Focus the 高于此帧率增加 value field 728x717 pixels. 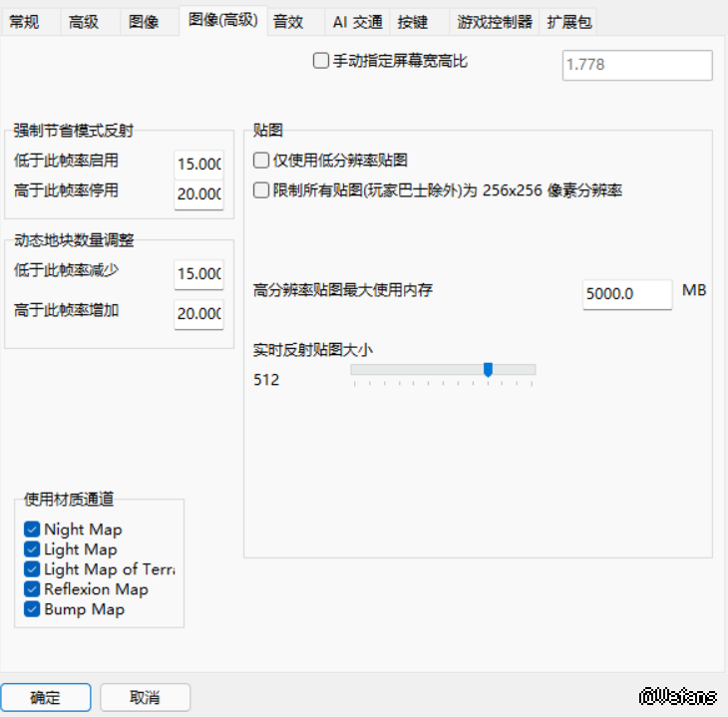[x=198, y=313]
